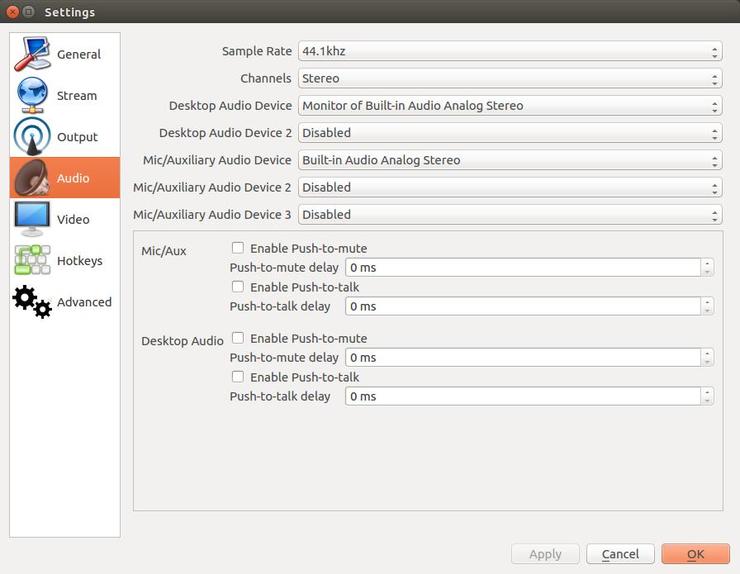
Task: Enable Push-to-talk for Mic/Aux
Action: tap(238, 287)
